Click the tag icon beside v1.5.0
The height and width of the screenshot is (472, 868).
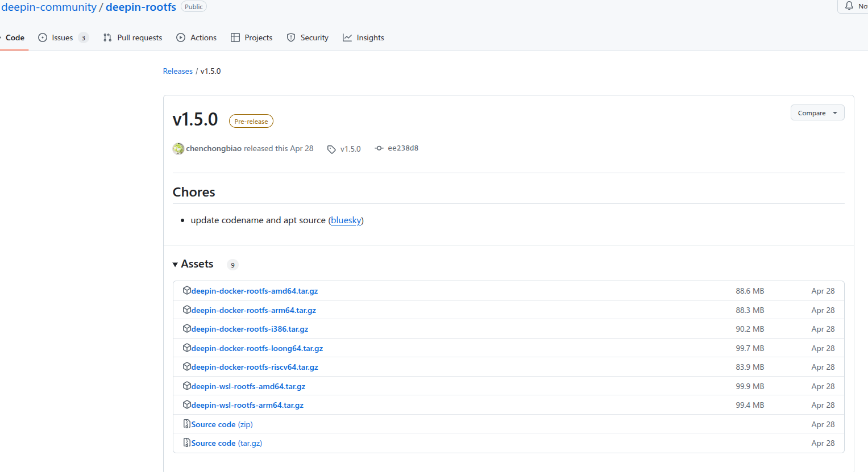[331, 149]
